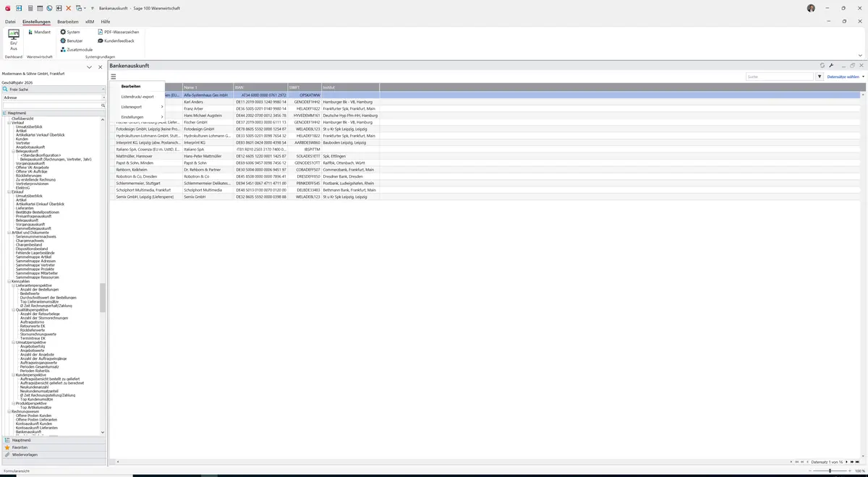Select the Hauptmenü button at the sidebar bottom
This screenshot has width=868, height=477.
(x=54, y=440)
